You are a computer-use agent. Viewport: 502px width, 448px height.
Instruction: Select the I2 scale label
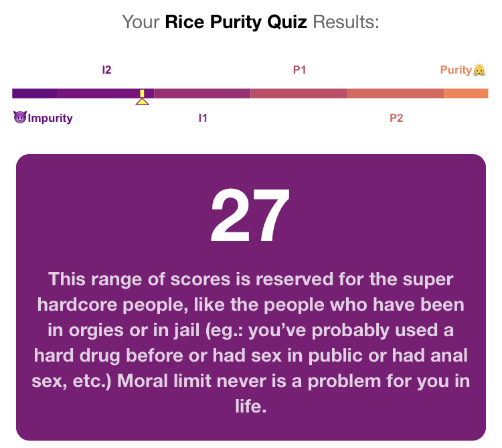pyautogui.click(x=106, y=70)
